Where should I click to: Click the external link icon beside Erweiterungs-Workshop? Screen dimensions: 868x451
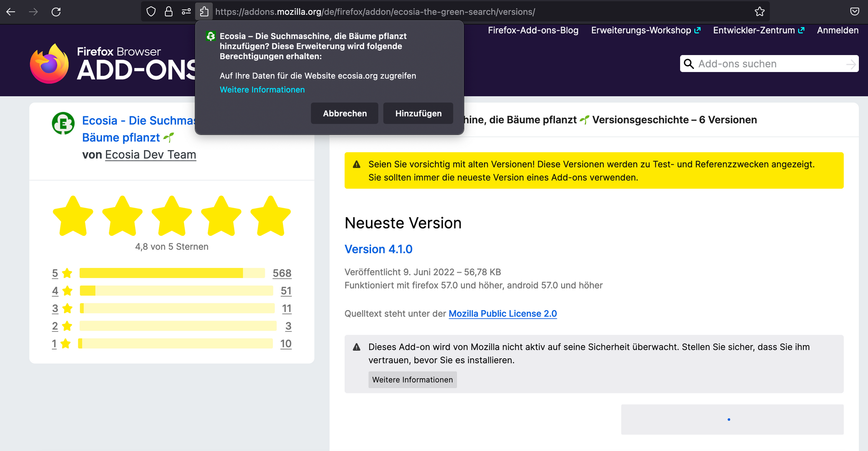coord(697,30)
